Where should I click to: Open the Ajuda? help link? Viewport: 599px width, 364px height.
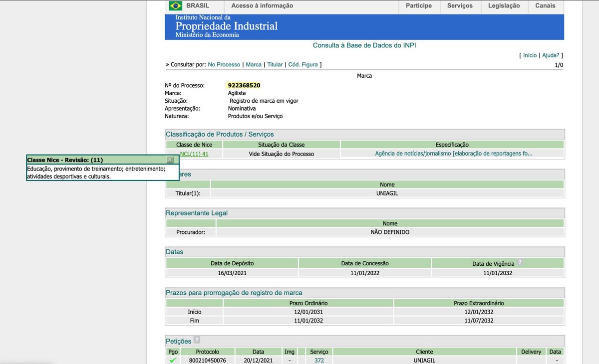click(551, 55)
